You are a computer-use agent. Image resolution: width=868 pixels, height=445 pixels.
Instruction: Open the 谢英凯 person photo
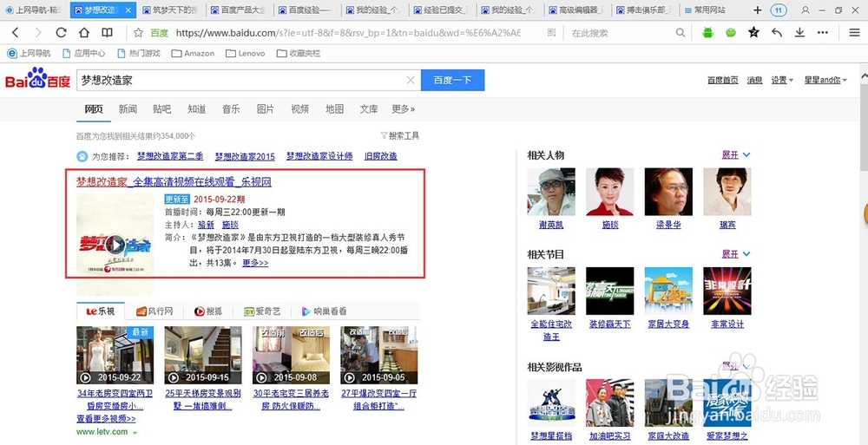[x=551, y=192]
